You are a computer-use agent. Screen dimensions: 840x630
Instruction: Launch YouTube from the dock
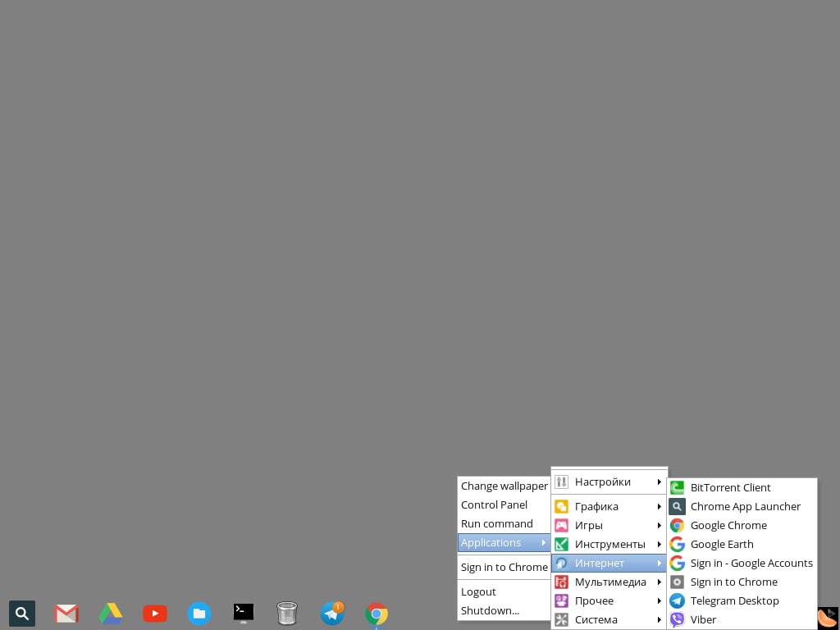click(x=155, y=614)
